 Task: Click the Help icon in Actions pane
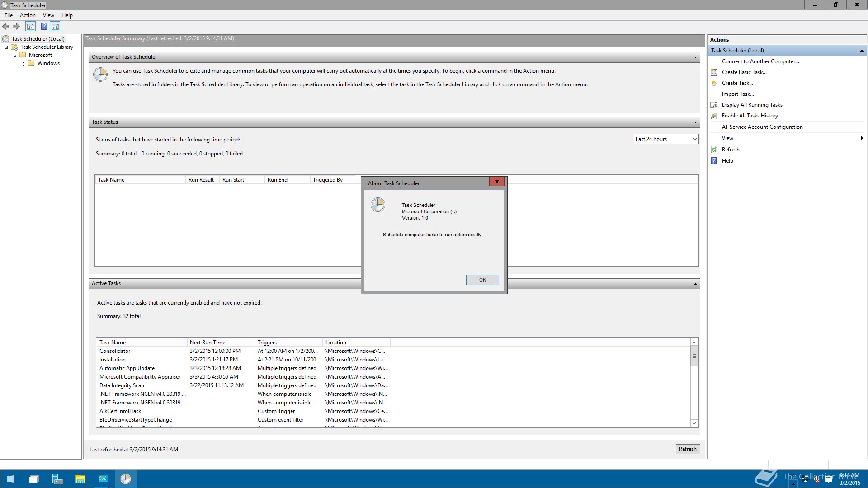[x=714, y=161]
